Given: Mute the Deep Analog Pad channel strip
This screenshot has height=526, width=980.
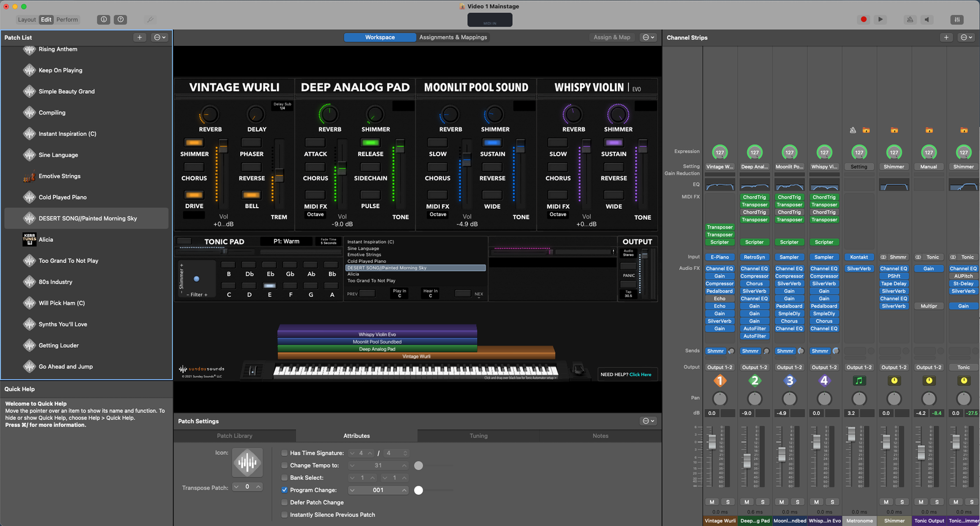Looking at the screenshot, I should pyautogui.click(x=747, y=502).
